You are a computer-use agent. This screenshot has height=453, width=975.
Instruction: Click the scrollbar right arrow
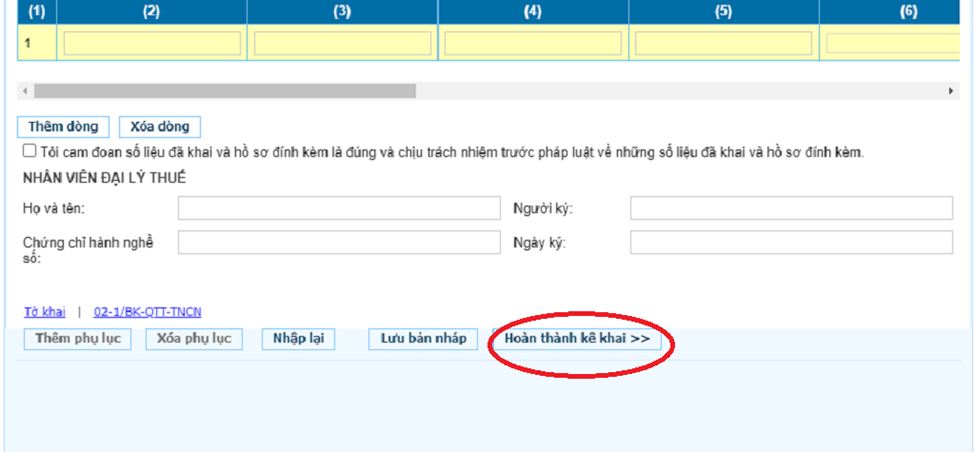pyautogui.click(x=951, y=91)
